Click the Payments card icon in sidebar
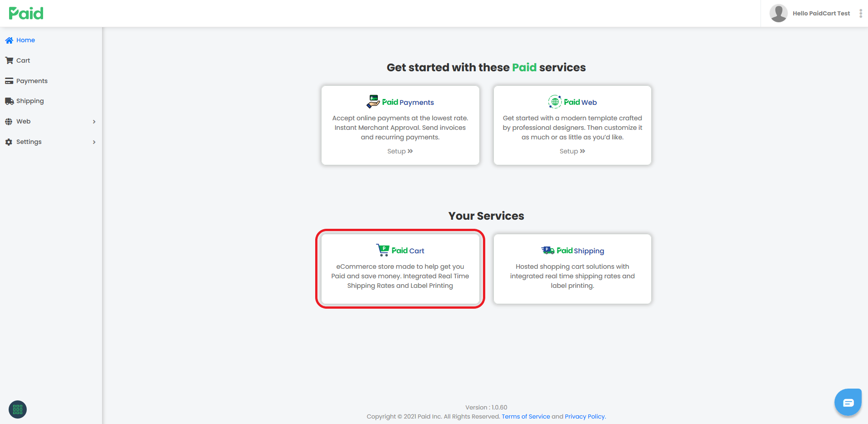The width and height of the screenshot is (868, 424). (9, 81)
